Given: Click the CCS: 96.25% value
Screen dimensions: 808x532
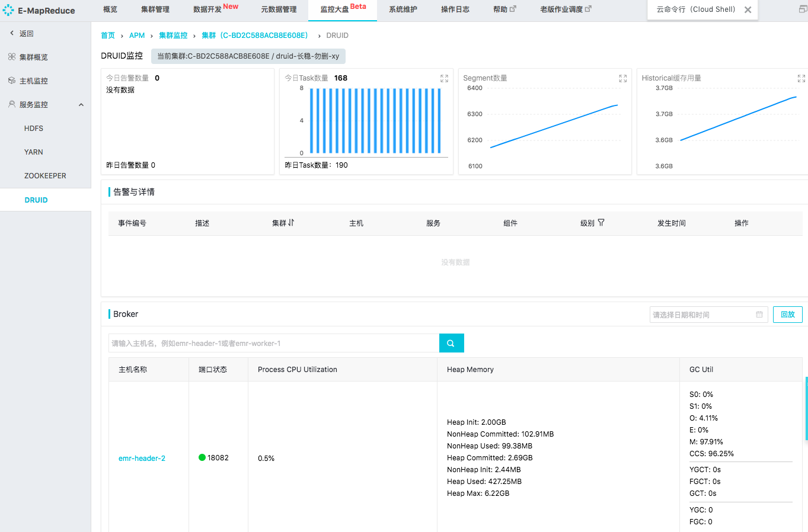Looking at the screenshot, I should point(711,454).
